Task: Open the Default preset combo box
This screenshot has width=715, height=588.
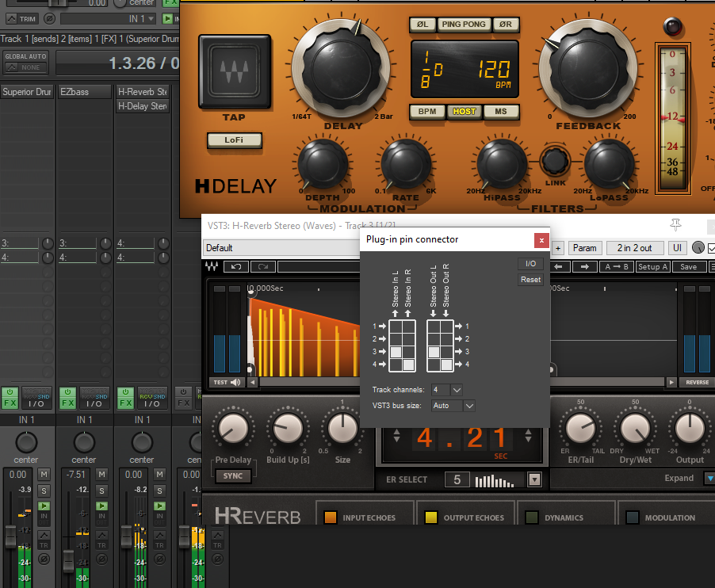Action: pyautogui.click(x=282, y=247)
